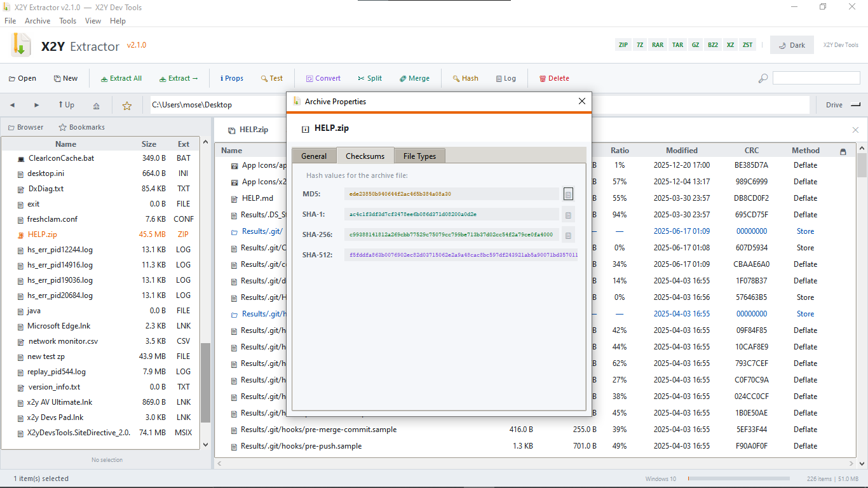This screenshot has width=868, height=488.
Task: Open the Help menu
Action: pos(118,21)
